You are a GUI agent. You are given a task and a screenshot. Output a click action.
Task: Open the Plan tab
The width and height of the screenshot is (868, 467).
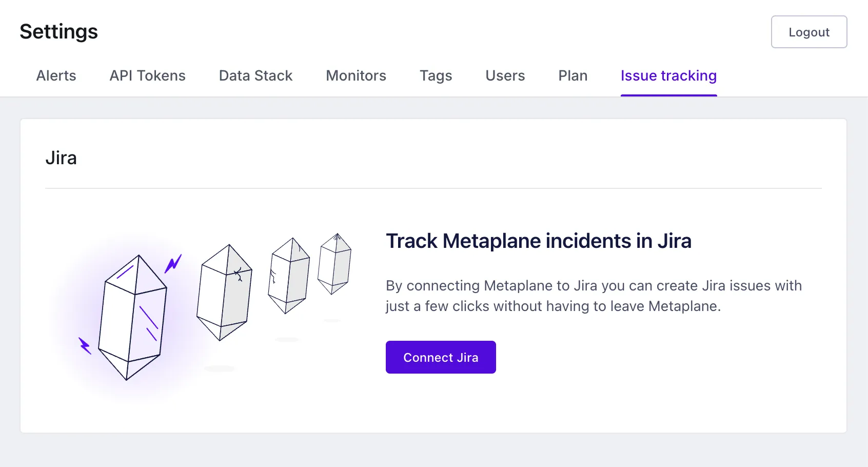573,75
